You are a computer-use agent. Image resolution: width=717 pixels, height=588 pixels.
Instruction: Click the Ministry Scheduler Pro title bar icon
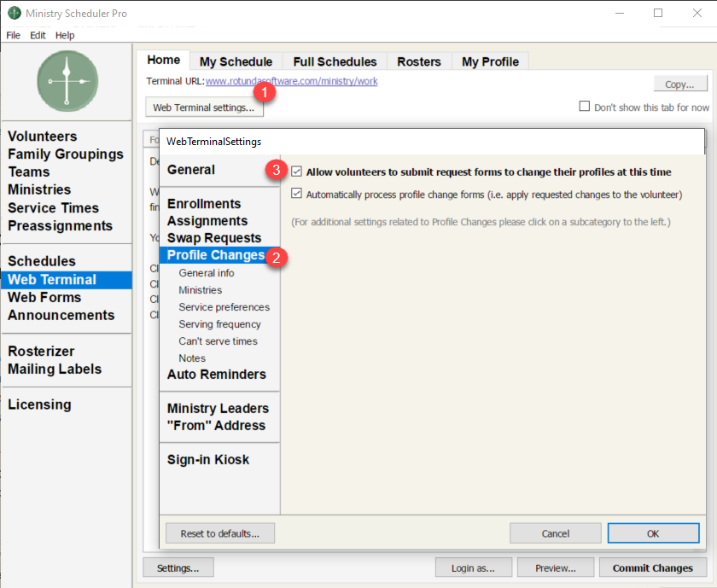tap(14, 14)
